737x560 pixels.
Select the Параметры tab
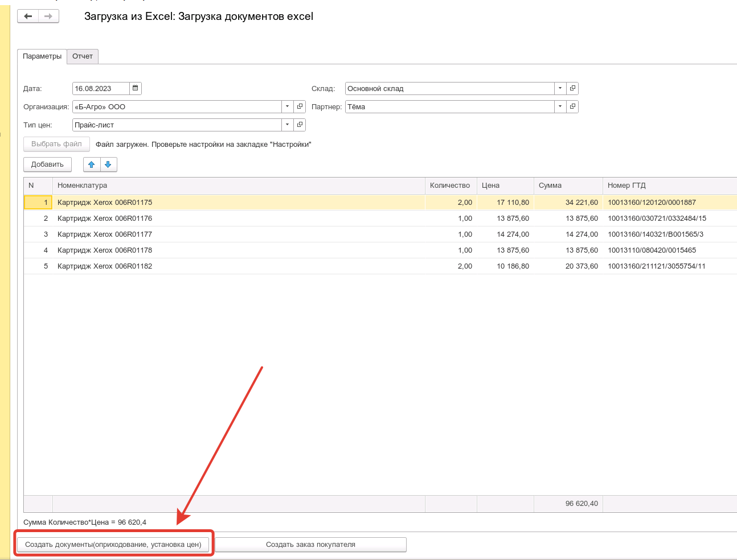coord(42,56)
